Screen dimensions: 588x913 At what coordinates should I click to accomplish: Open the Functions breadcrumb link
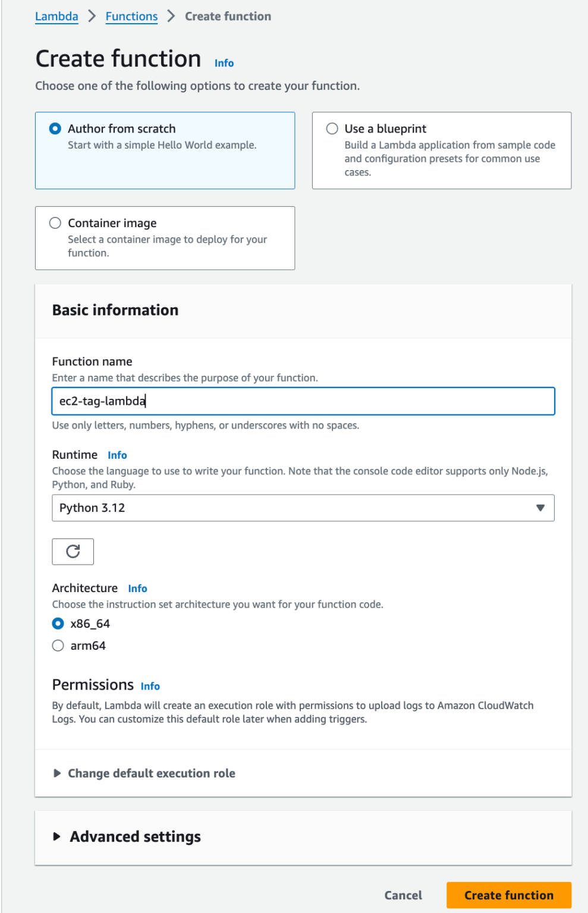coord(131,16)
